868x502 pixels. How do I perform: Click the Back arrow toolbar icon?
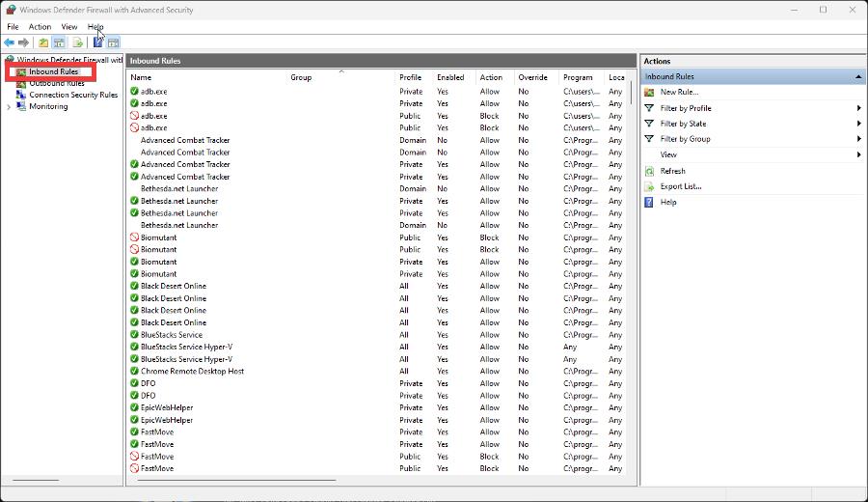click(x=10, y=42)
